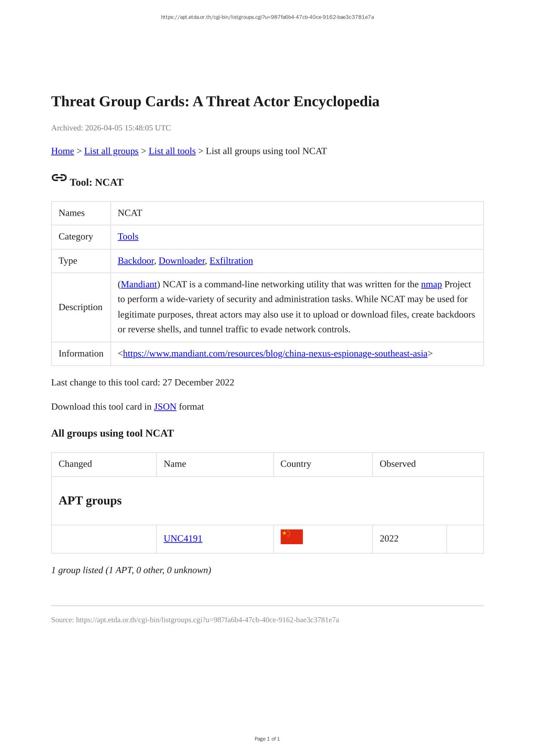Click the Country column header

click(x=295, y=464)
